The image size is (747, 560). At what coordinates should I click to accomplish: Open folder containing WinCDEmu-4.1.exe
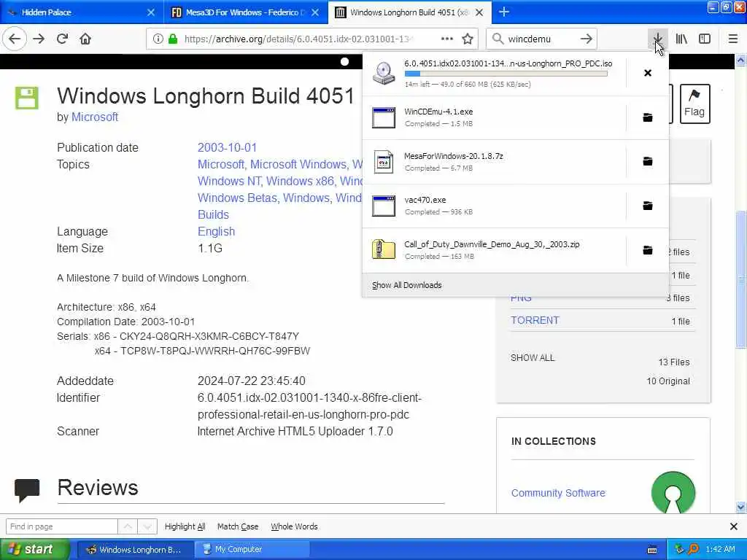[648, 117]
